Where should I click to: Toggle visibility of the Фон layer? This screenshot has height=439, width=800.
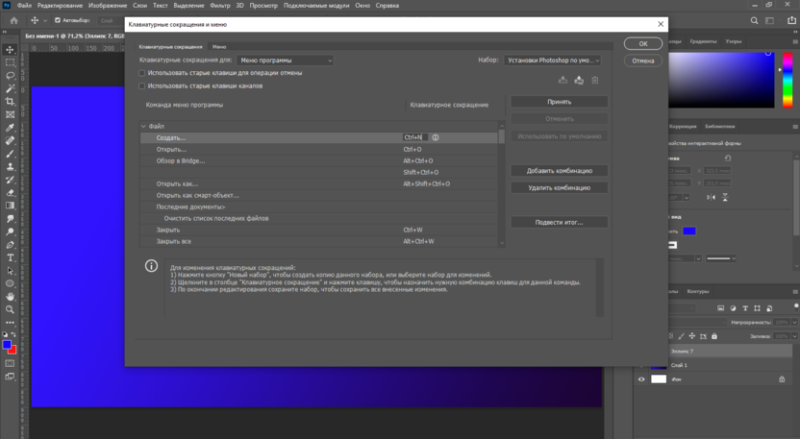(642, 379)
